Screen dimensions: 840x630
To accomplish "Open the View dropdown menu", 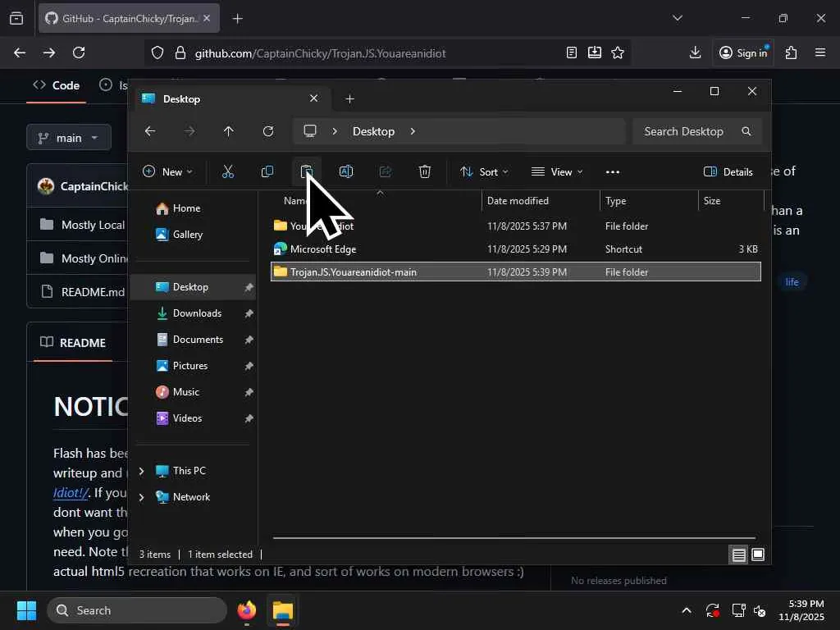I will pos(557,172).
